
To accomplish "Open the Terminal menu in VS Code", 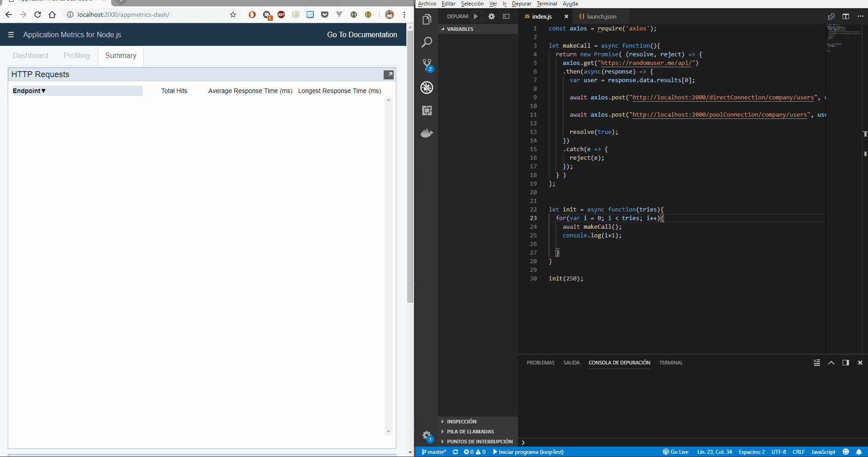I will [x=546, y=4].
